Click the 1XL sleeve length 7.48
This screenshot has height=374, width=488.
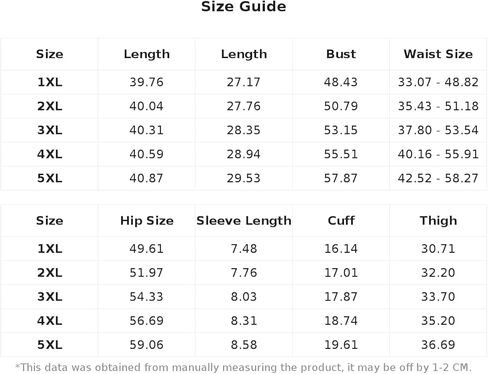pyautogui.click(x=244, y=249)
